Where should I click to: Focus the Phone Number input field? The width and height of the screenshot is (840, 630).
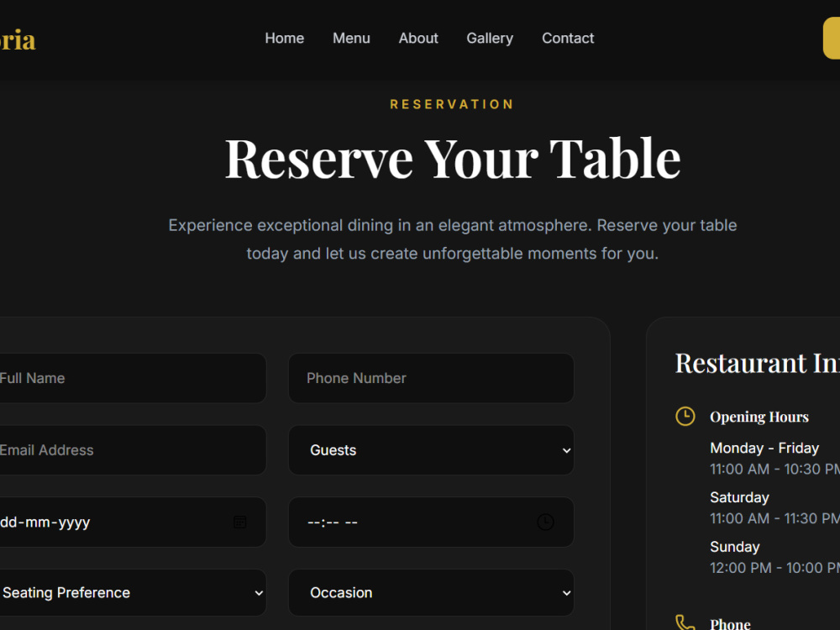click(431, 378)
